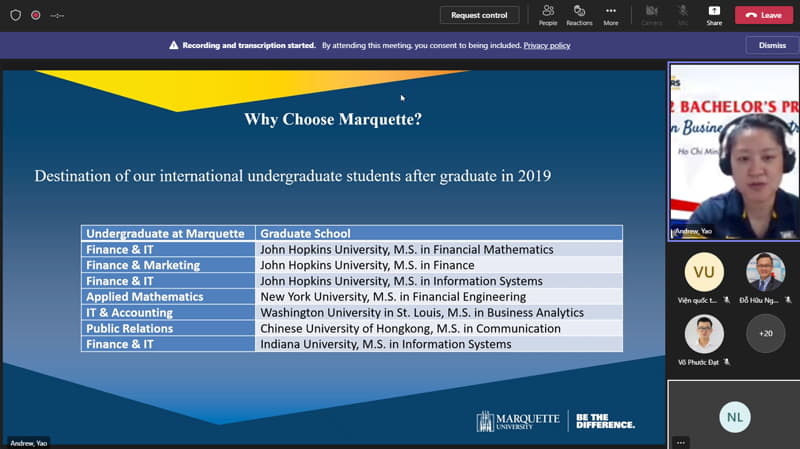Click the NL avatar in self-view

[x=734, y=416]
